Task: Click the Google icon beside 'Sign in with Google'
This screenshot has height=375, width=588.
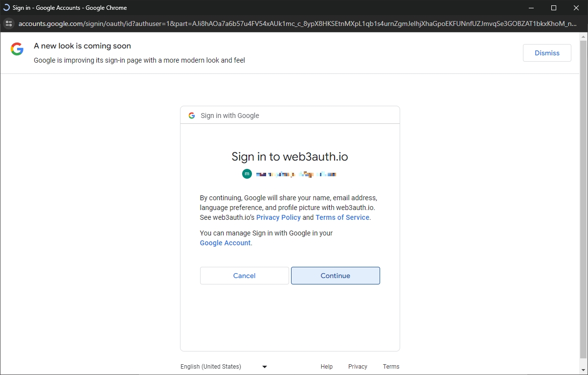Action: [x=192, y=116]
